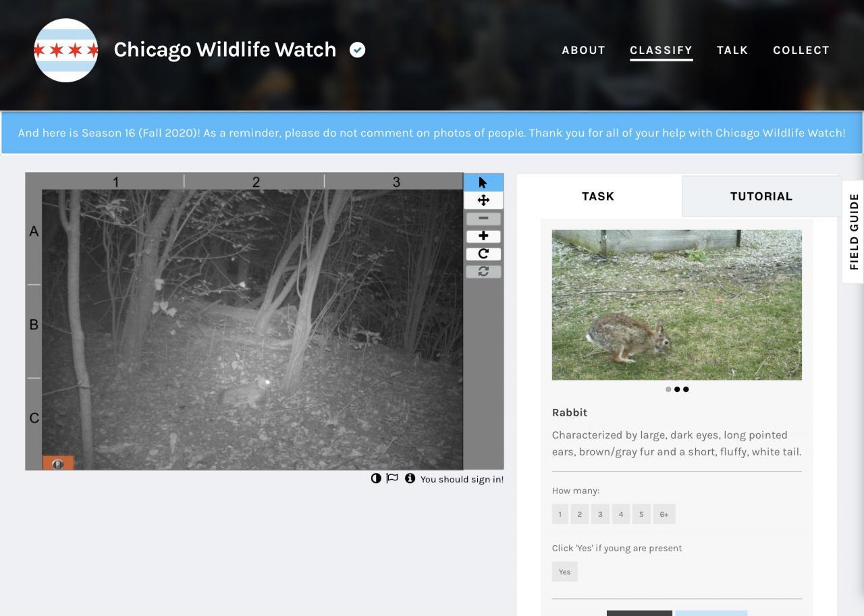Select the pointer annotate tool

(x=483, y=182)
